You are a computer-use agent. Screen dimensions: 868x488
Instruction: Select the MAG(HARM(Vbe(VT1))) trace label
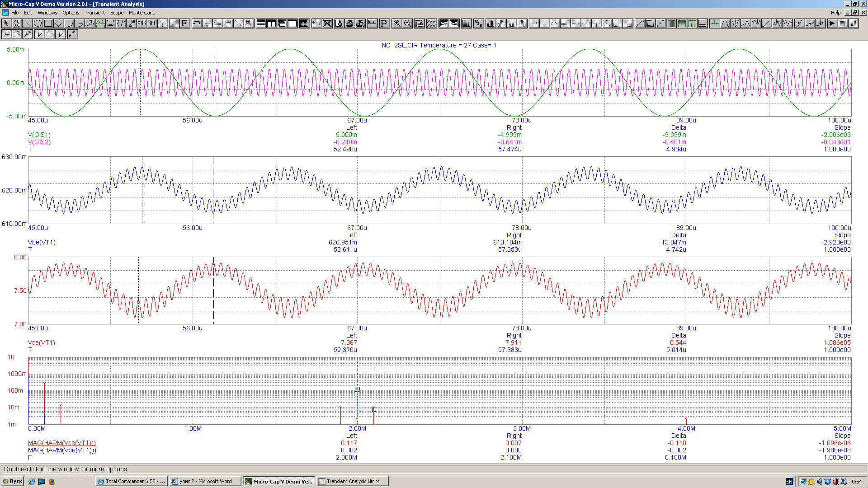pyautogui.click(x=62, y=450)
